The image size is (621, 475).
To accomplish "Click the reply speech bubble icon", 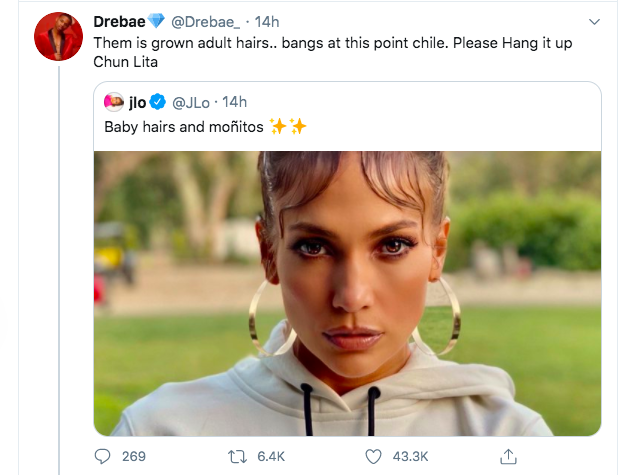I will tap(102, 456).
